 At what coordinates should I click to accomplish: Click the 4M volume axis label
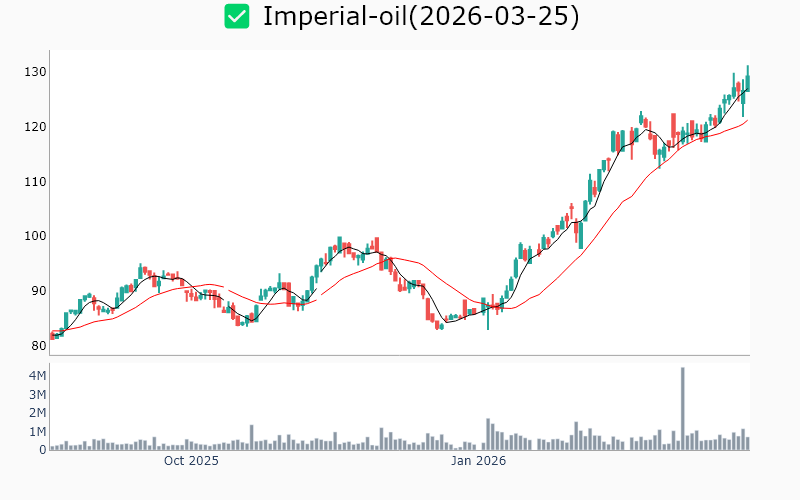tap(37, 376)
